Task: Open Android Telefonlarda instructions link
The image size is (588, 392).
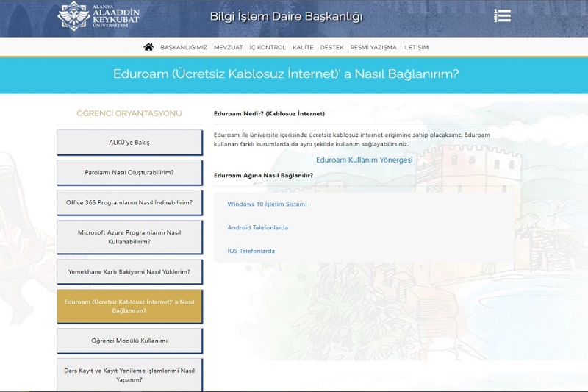Action: point(258,228)
